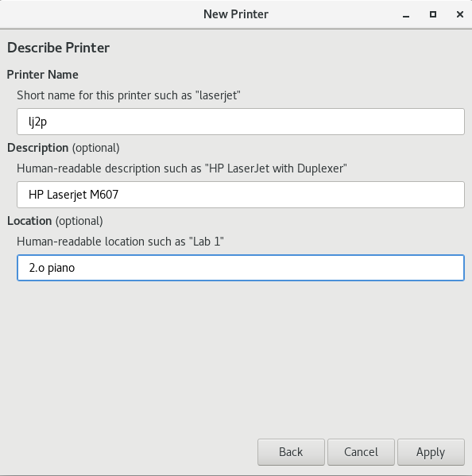This screenshot has width=472, height=476.
Task: Close the New Printer dialog window
Action: pyautogui.click(x=459, y=14)
